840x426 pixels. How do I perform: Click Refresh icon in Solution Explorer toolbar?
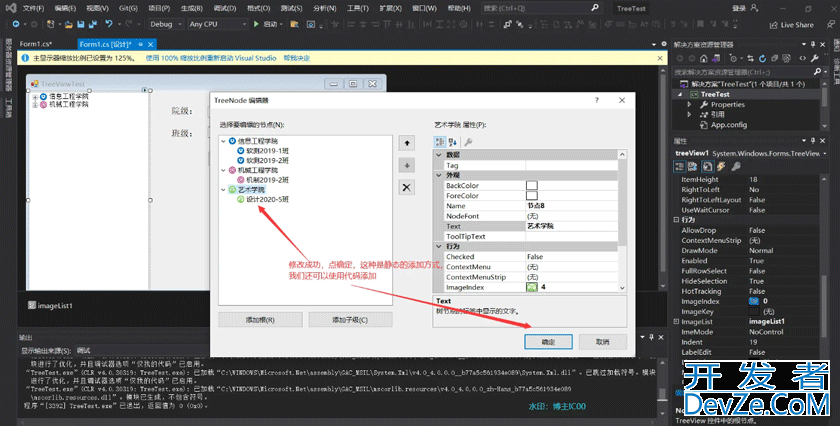tap(762, 58)
